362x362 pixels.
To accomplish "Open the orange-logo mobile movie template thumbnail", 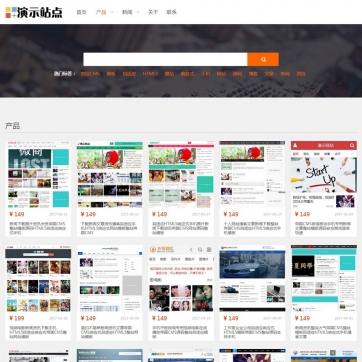I will pos(181,279).
